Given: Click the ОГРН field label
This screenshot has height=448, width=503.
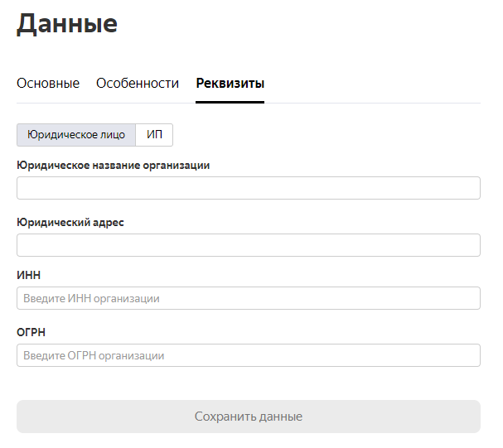Looking at the screenshot, I should click(31, 332).
